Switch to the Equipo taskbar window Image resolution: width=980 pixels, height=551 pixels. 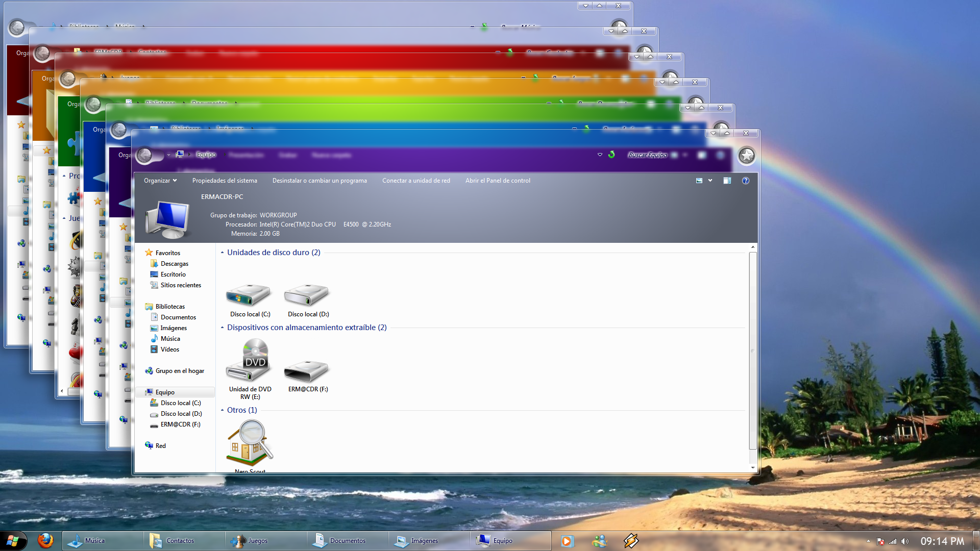[x=511, y=541]
